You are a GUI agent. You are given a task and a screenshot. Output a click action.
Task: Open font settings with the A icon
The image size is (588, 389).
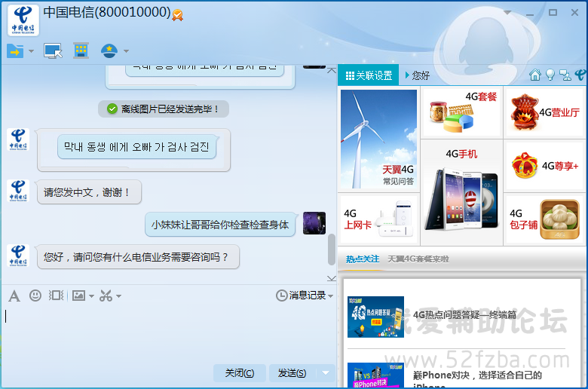point(14,296)
